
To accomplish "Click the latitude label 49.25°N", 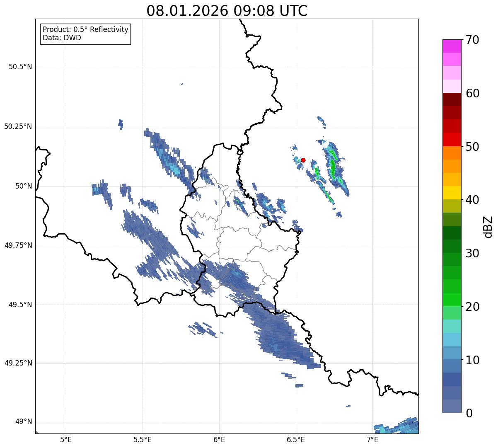I will [18, 363].
